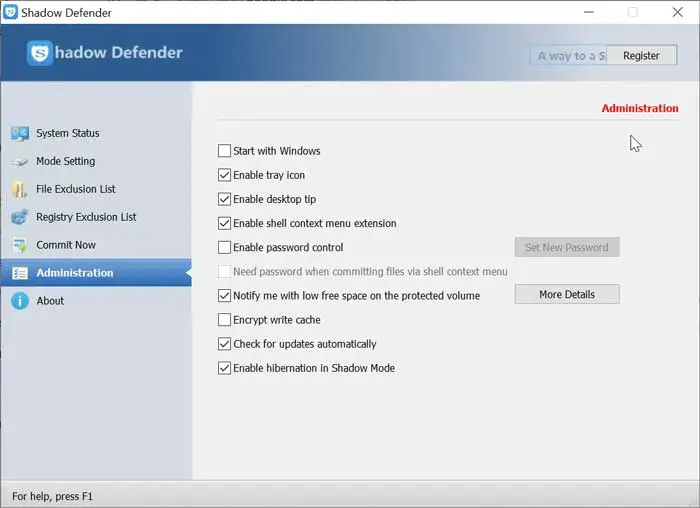This screenshot has width=700, height=508.
Task: Click the About info icon
Action: (x=20, y=301)
